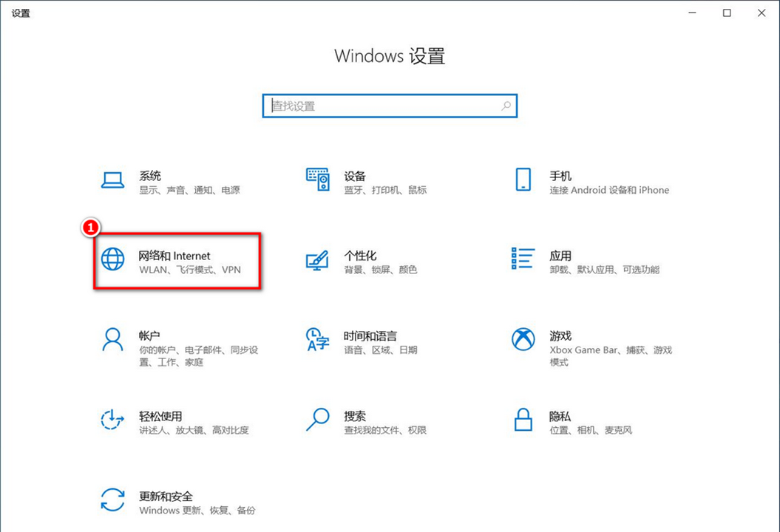Open the 网络和 Internet text label
The image size is (780, 532).
(174, 256)
